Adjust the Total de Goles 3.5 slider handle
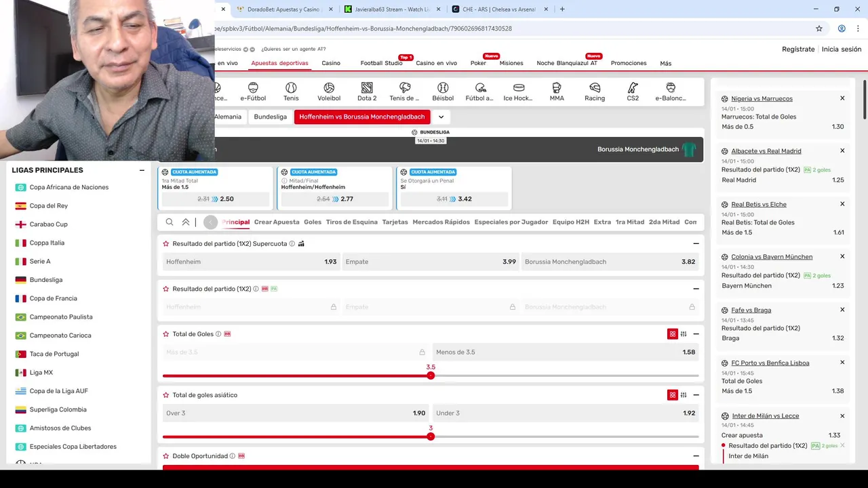868x488 pixels. pyautogui.click(x=431, y=375)
